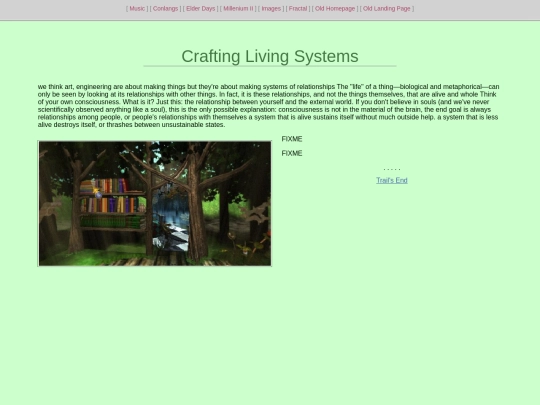Click the first FIXME text
Screen dimensions: 540x405
pos(292,139)
